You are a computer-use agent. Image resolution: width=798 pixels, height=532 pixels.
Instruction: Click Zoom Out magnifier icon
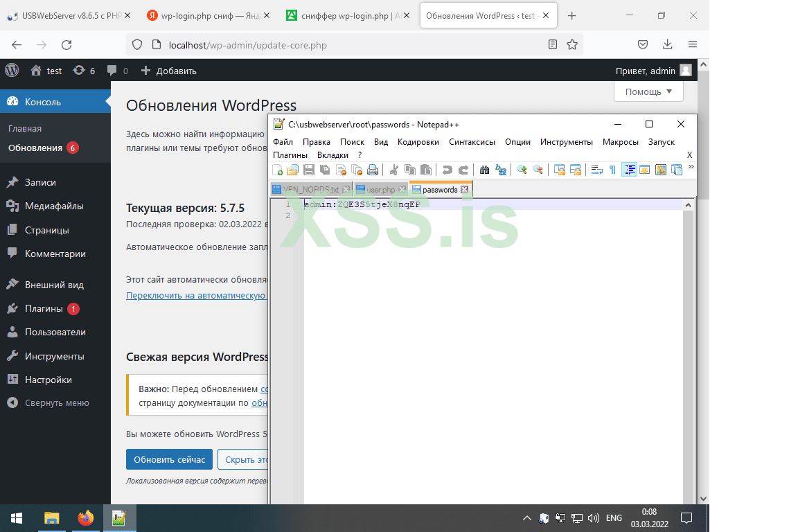point(538,170)
